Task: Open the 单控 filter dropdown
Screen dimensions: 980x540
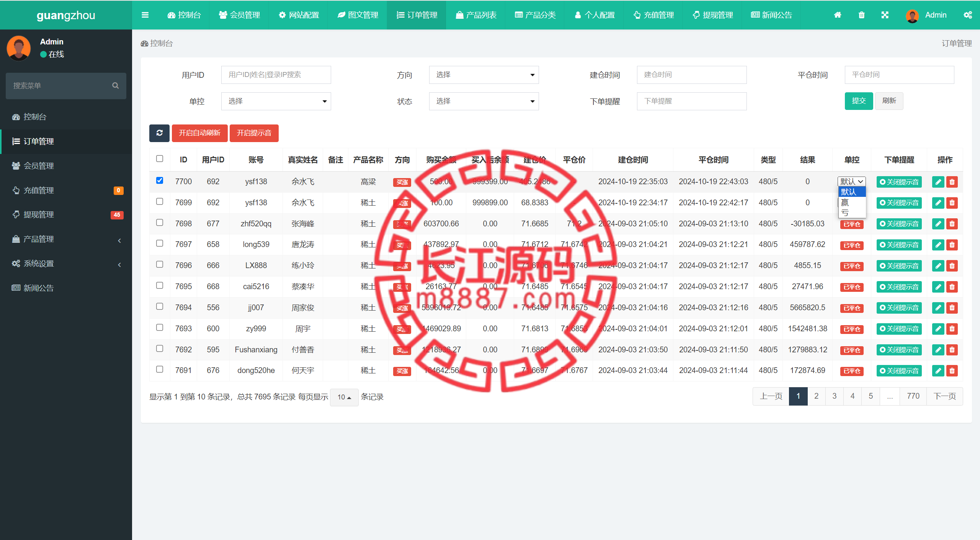Action: coord(276,101)
